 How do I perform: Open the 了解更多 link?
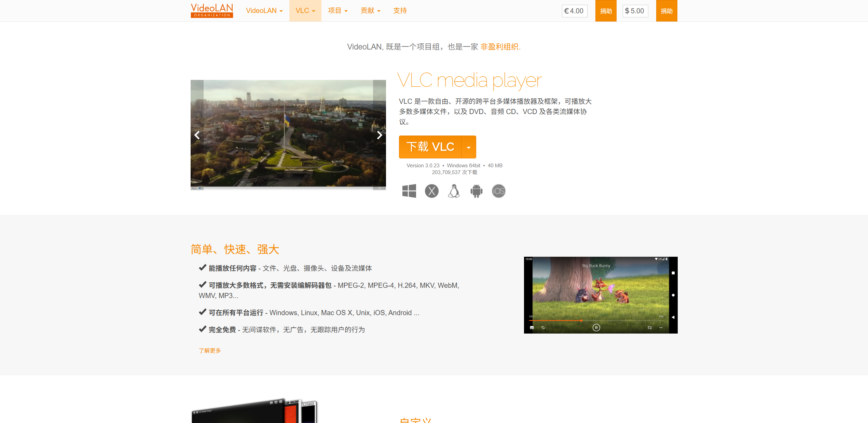click(210, 351)
